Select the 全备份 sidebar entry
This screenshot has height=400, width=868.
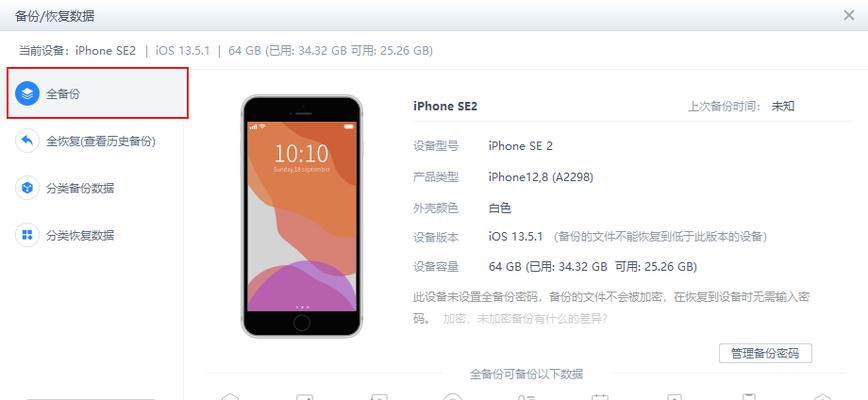[98, 93]
